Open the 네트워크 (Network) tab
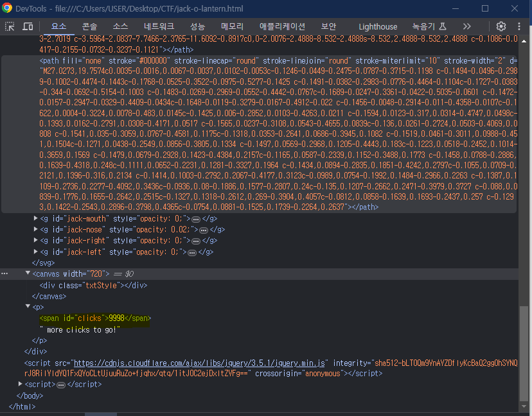 pyautogui.click(x=159, y=26)
